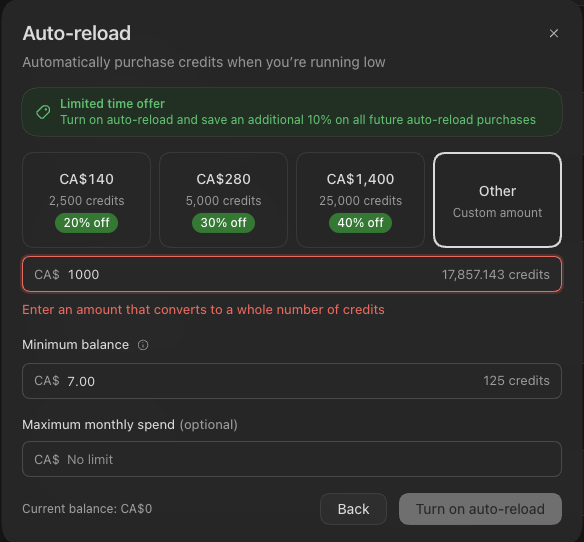Viewport: 584px width, 542px height.
Task: Focus the Maximum monthly spend field
Action: 292,459
